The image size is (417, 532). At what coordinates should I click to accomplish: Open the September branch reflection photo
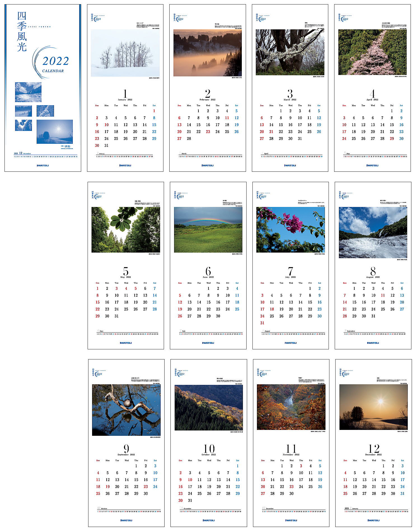click(126, 410)
